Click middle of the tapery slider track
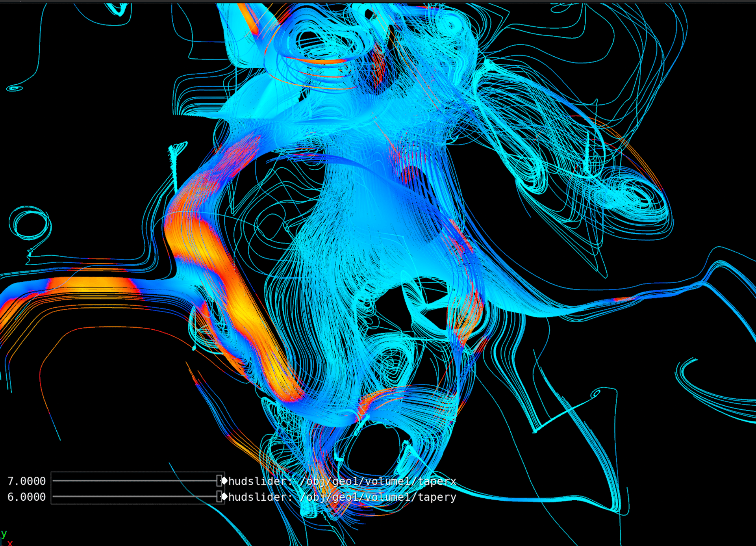Viewport: 756px width, 546px height. pyautogui.click(x=135, y=497)
